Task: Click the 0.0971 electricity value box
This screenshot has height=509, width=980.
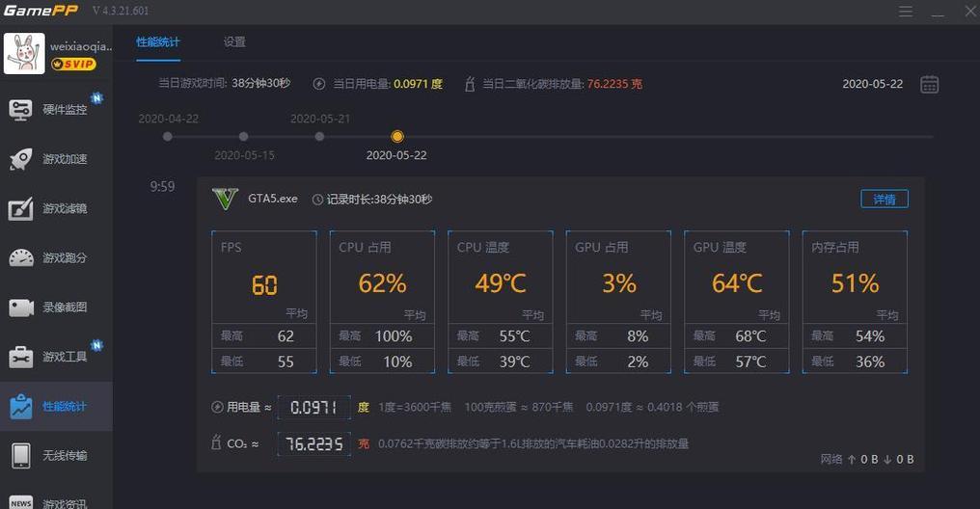Action: (313, 408)
